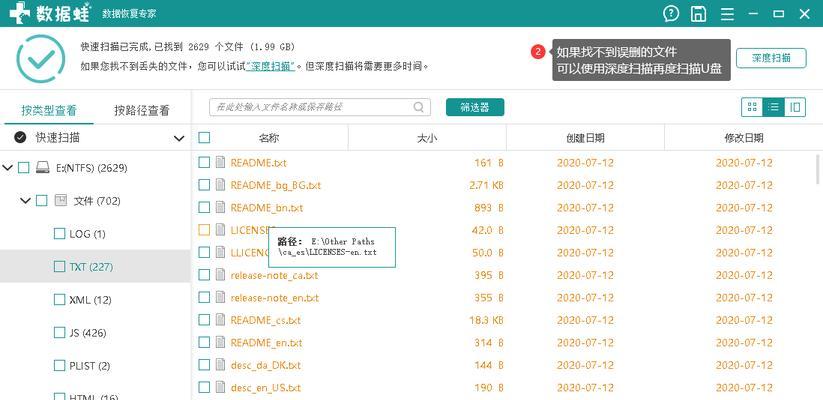Switch to list view icon

(773, 107)
